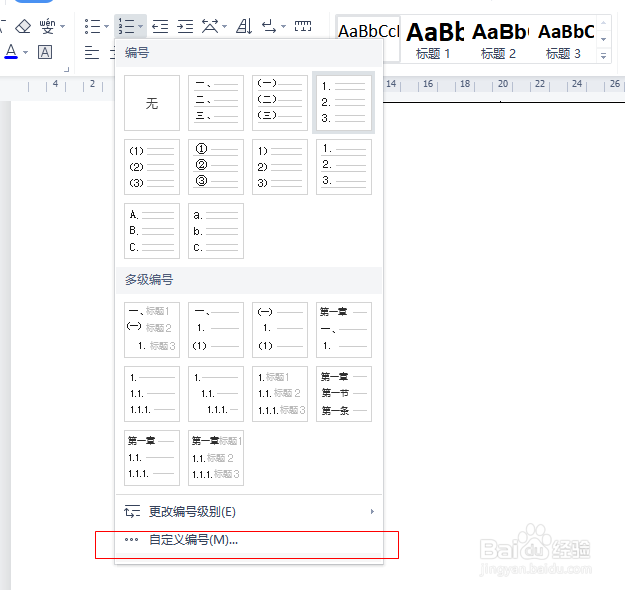Select multilevel style (一) 1. (1)

pyautogui.click(x=280, y=330)
